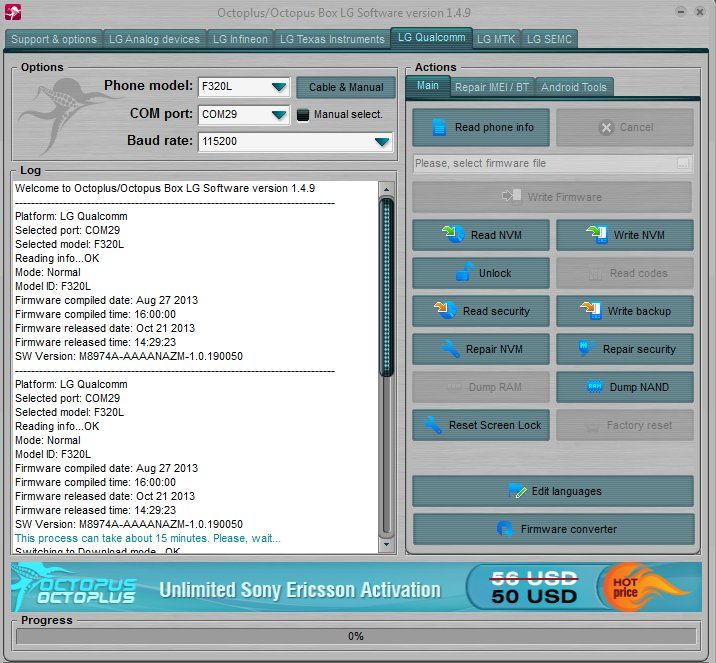
Task: Click the Read security orange arrow icon
Action: [445, 310]
